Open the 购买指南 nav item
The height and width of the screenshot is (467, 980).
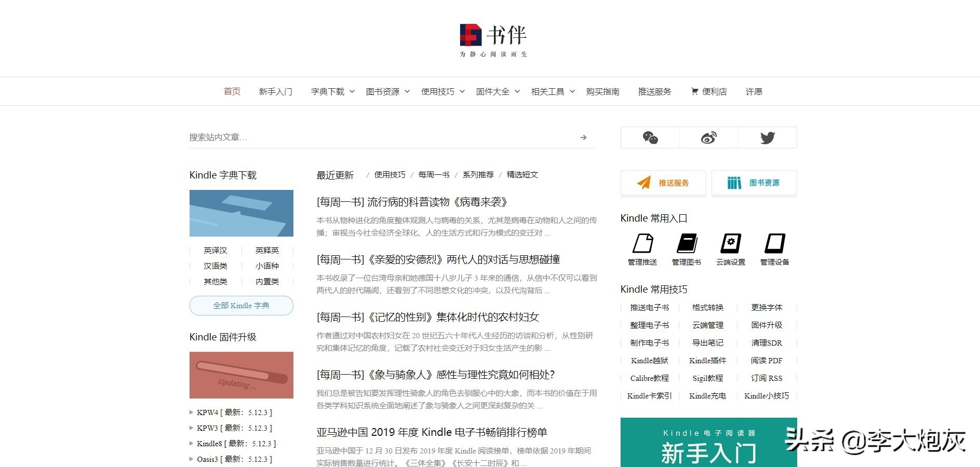coord(603,91)
